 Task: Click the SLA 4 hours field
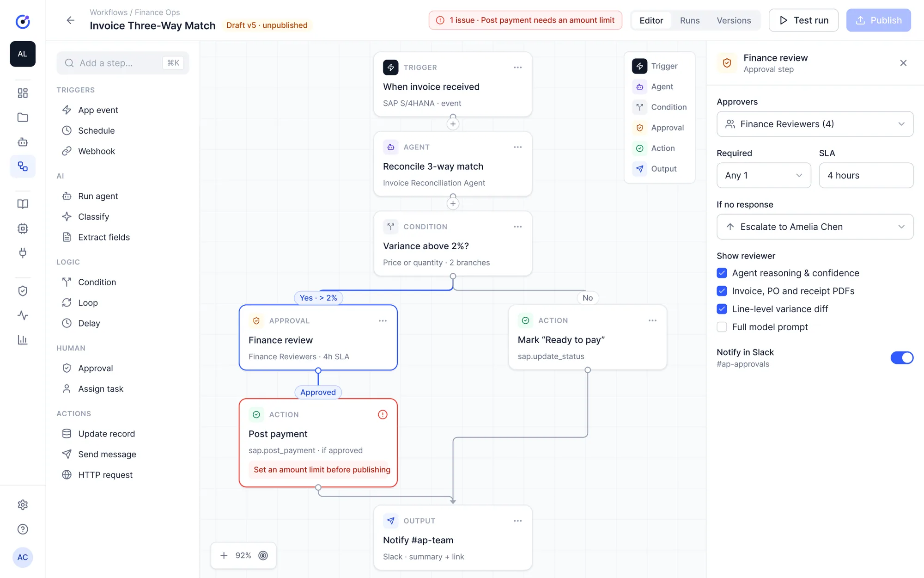[x=866, y=175]
